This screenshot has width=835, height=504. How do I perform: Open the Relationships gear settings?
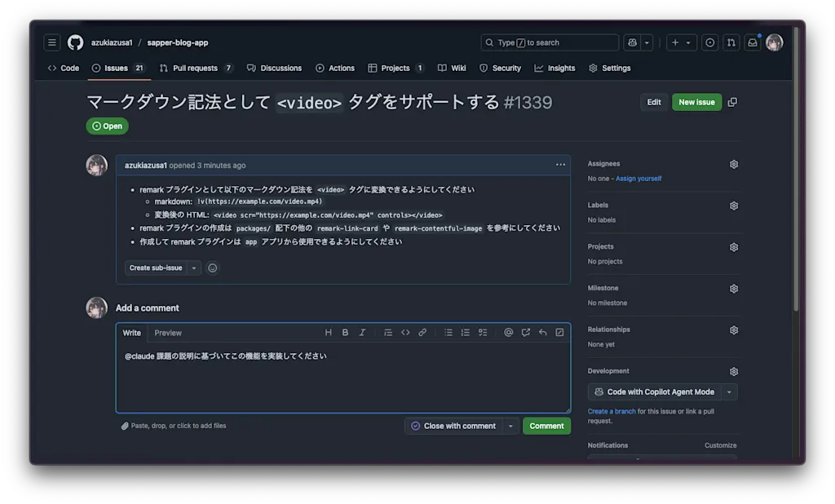tap(734, 330)
